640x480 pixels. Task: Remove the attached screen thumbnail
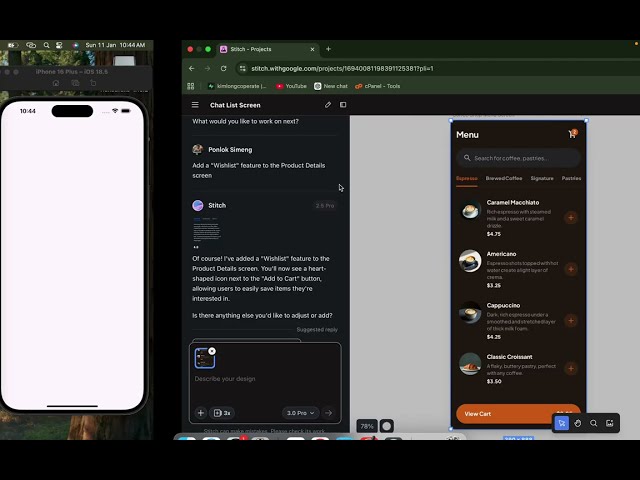[212, 351]
